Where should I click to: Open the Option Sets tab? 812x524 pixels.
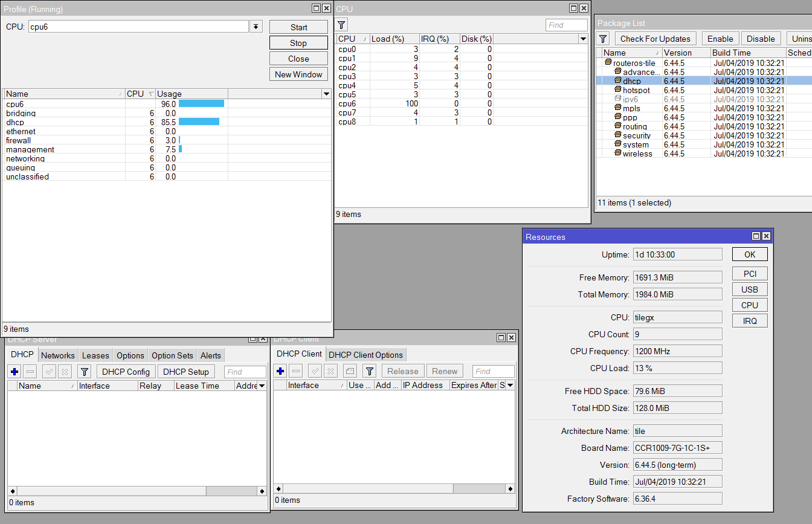tap(172, 355)
